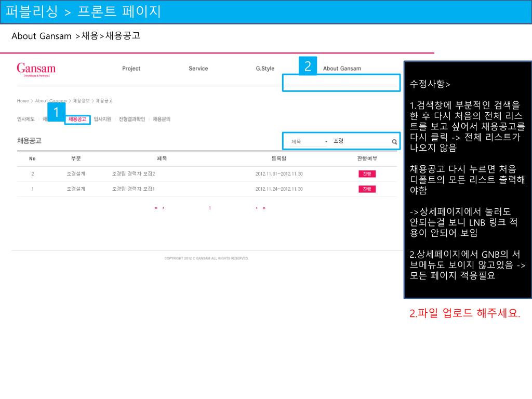Click the About Gansam >채용>채용공고 path text
The width and height of the screenshot is (532, 399).
tap(76, 36)
